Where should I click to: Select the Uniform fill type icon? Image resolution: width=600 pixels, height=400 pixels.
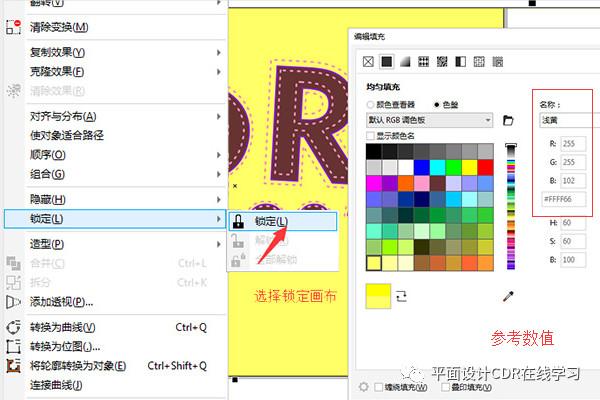pos(386,62)
